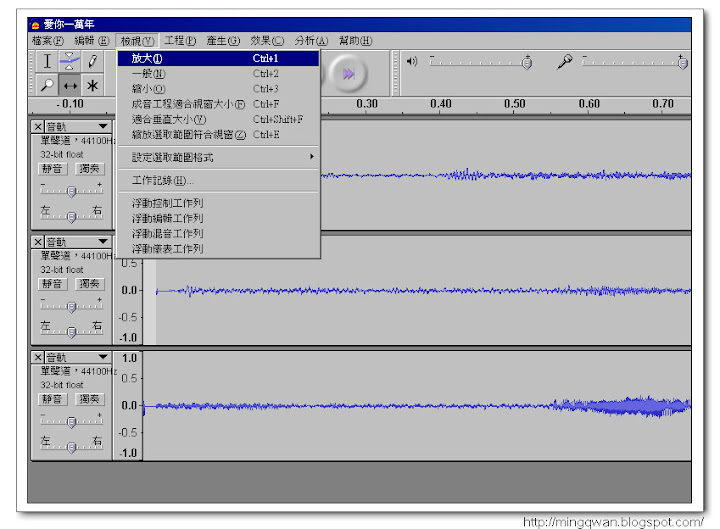Screen dimensions: 720x529
Task: Open the 產生(G) menu
Action: coord(223,41)
